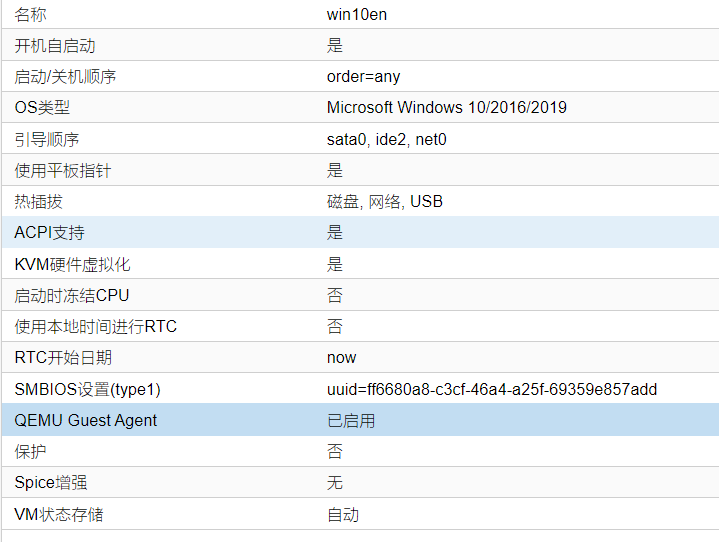719x542 pixels.
Task: Click the RTC开始日期 now row
Action: pyautogui.click(x=360, y=357)
